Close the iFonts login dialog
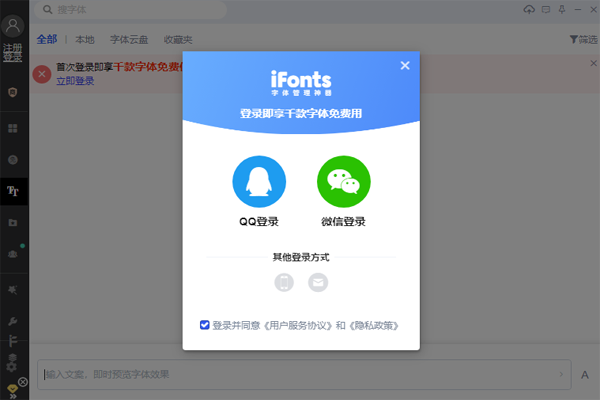Image resolution: width=600 pixels, height=400 pixels. coord(405,65)
